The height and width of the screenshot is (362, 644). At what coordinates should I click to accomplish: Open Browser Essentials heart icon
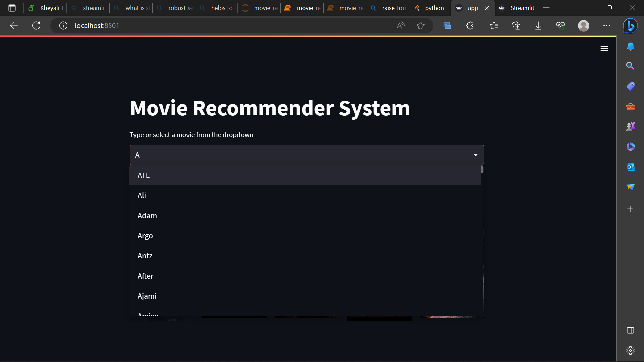(560, 25)
